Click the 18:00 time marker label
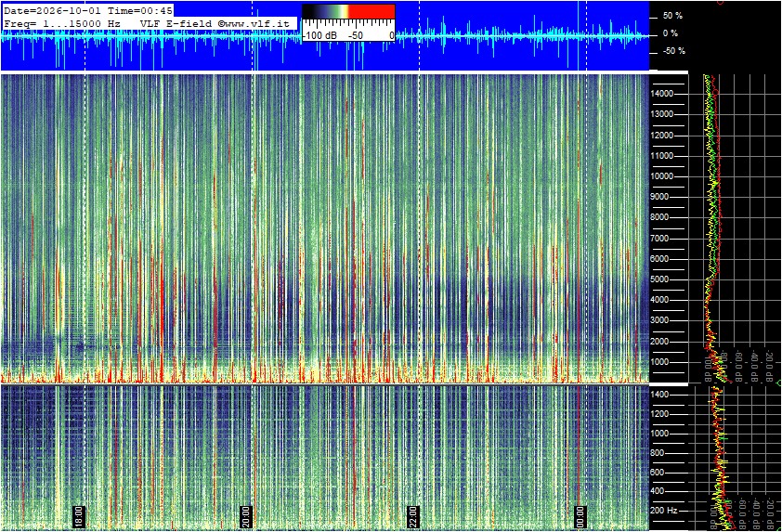Screen dimensions: 782x532 [x=79, y=516]
